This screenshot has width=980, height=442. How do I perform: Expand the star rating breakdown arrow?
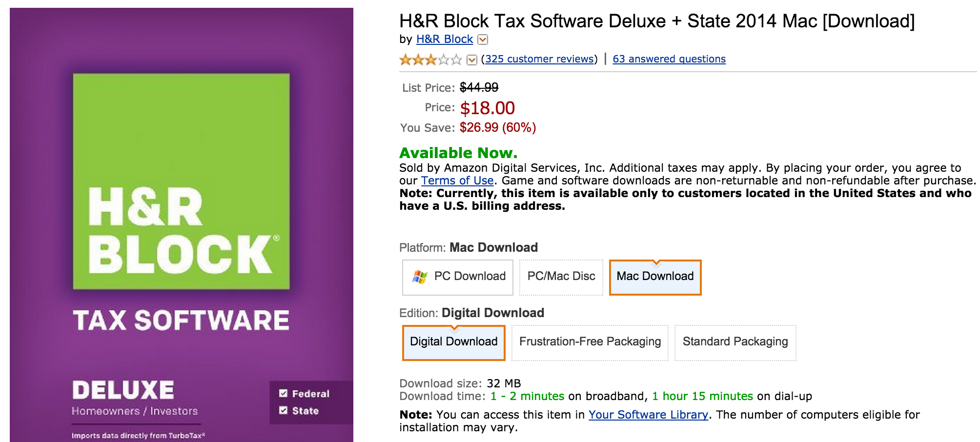(471, 59)
